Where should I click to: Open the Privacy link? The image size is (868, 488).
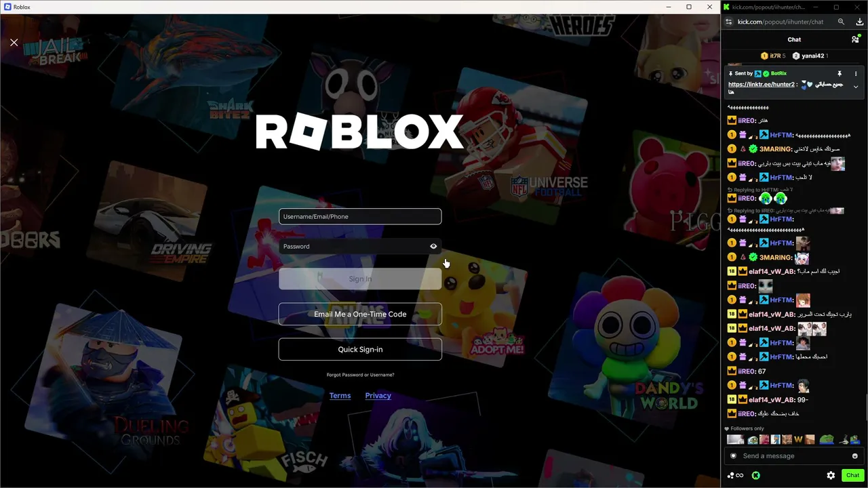click(378, 396)
